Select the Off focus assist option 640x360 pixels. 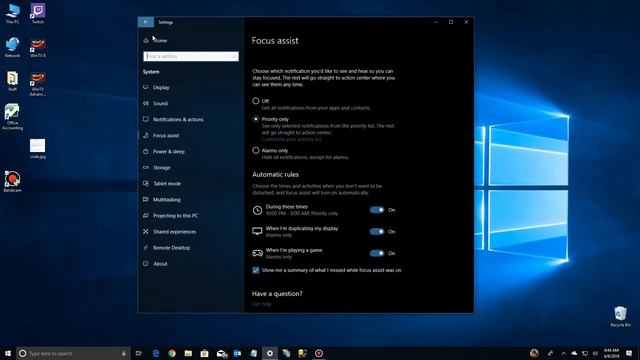click(x=256, y=101)
